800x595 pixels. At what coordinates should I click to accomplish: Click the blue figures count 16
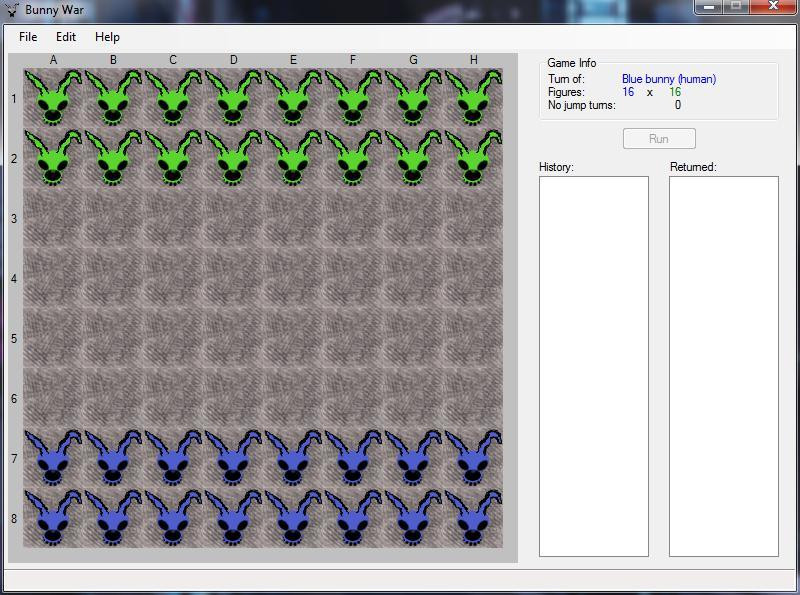pos(628,92)
